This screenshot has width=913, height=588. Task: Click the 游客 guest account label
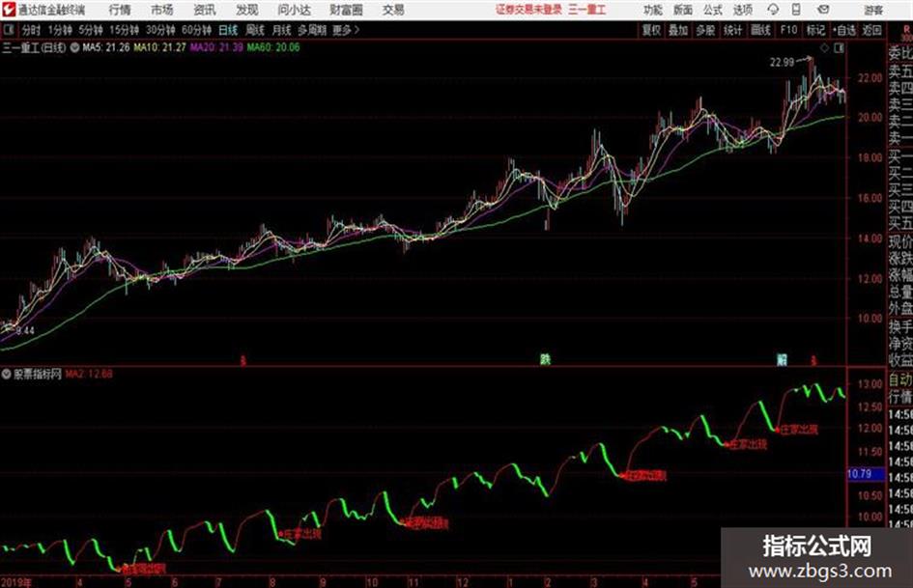coord(872,10)
